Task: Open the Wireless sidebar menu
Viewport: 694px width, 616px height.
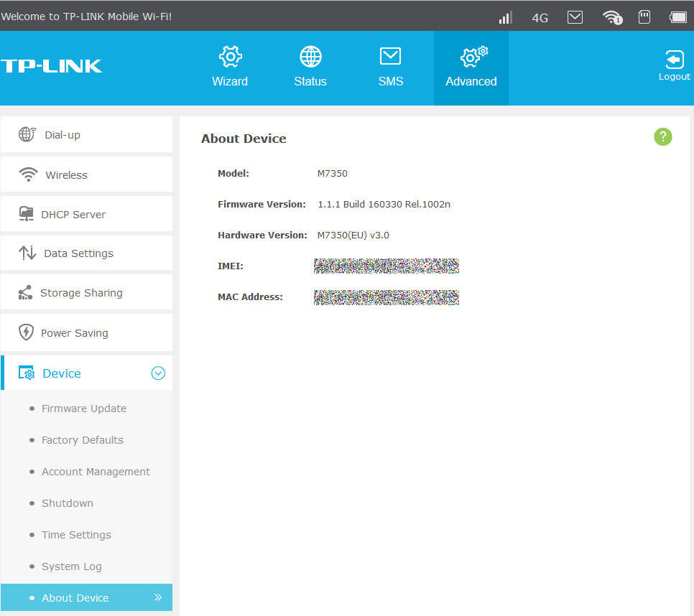Action: click(x=86, y=174)
